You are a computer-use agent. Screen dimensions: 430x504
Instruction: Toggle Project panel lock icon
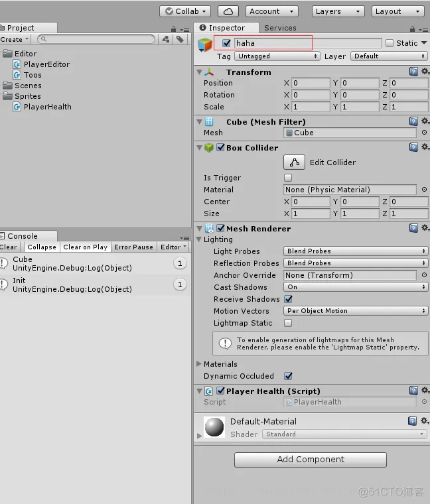173,29
